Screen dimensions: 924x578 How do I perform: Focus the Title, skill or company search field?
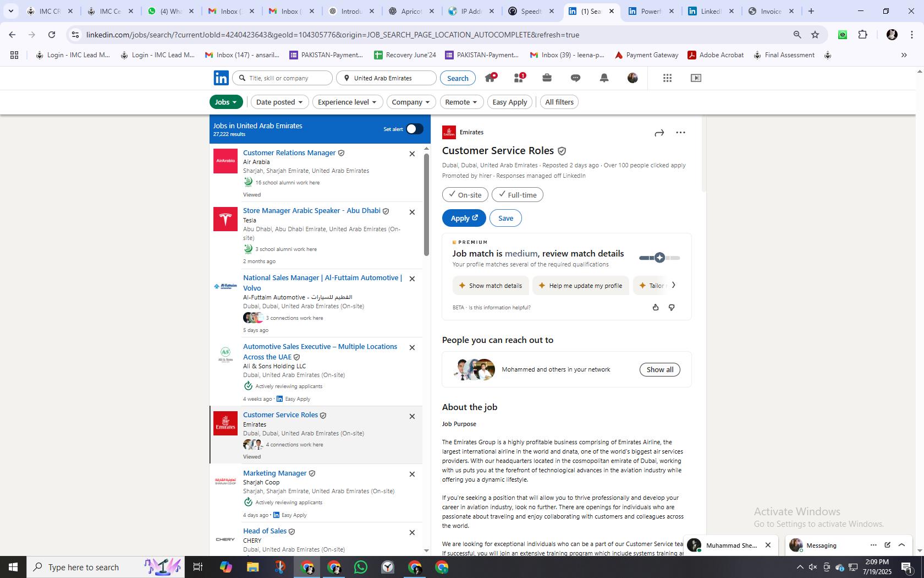[x=283, y=78]
